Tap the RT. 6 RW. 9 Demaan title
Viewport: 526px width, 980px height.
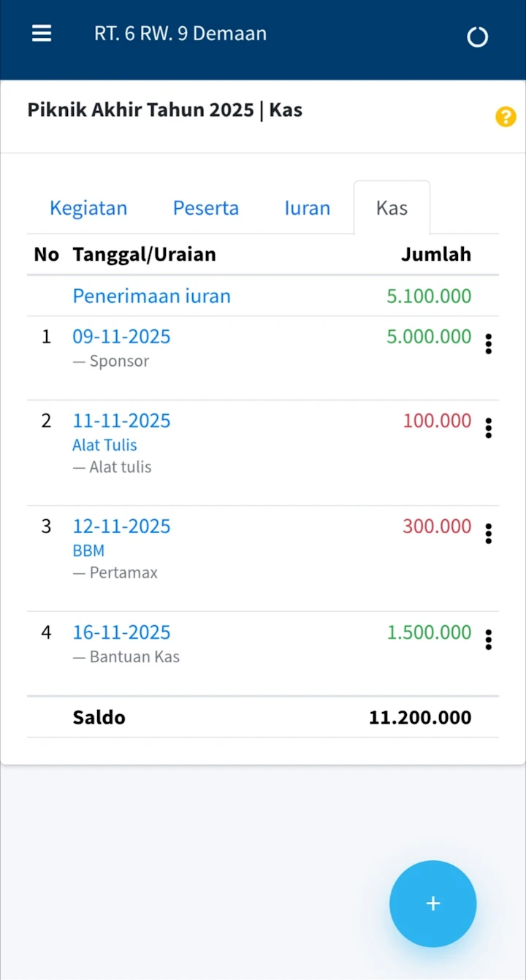180,34
